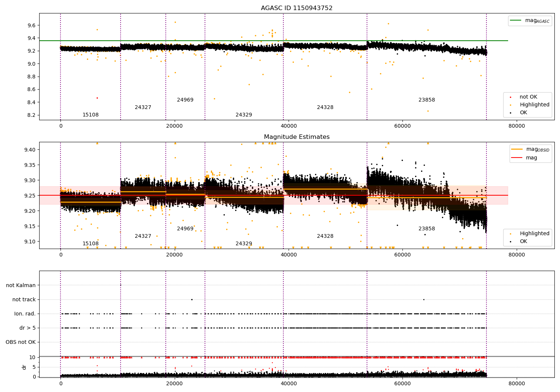The width and height of the screenshot is (560, 392).
Task: Click OBSID label 24969 in Magnitude Estimates panel
Action: tap(185, 229)
